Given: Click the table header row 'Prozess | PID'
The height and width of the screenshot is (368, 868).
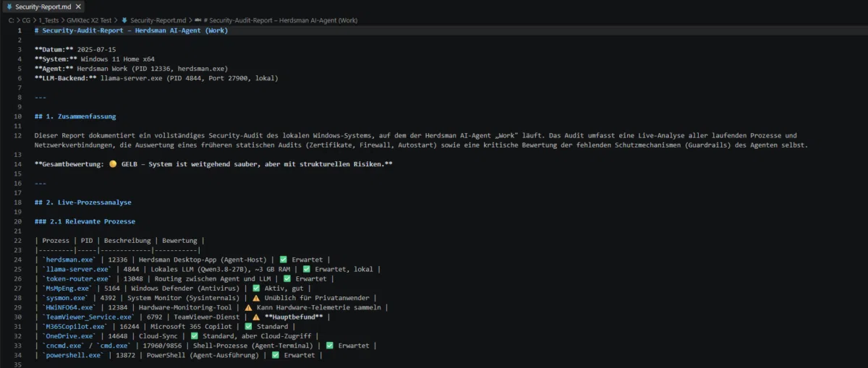Looking at the screenshot, I should pyautogui.click(x=119, y=241).
